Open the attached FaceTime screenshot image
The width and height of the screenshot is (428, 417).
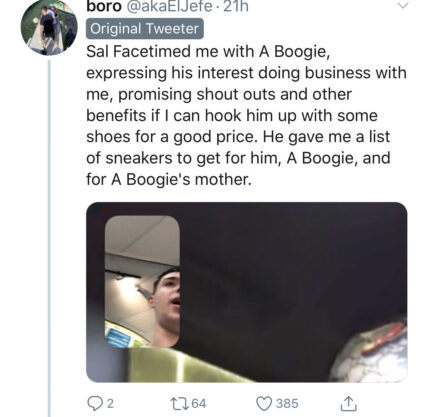[x=247, y=292]
